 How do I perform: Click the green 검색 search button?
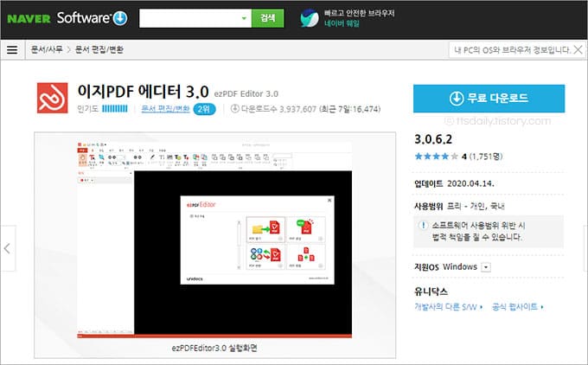click(268, 18)
